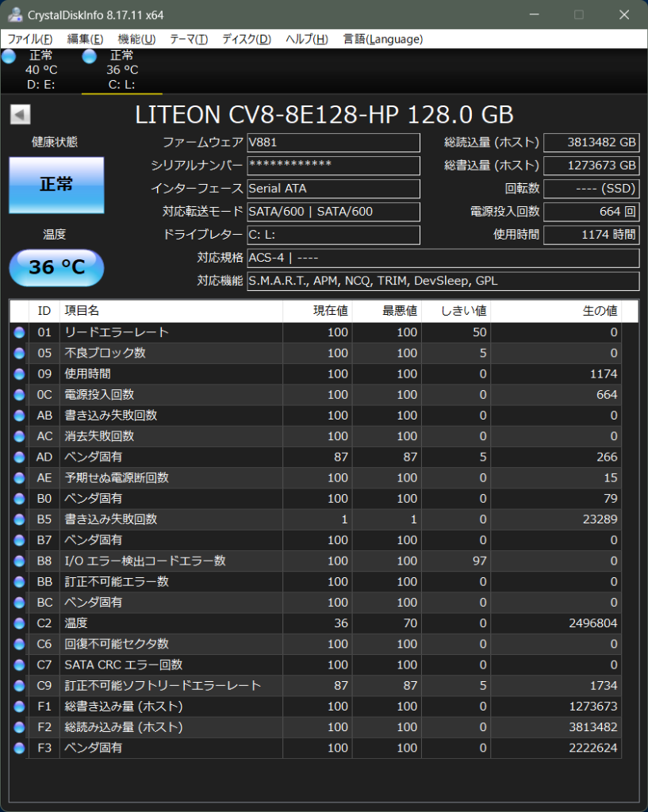The height and width of the screenshot is (812, 648).
Task: Click the SATA/600 transfer mode field
Action: [333, 211]
